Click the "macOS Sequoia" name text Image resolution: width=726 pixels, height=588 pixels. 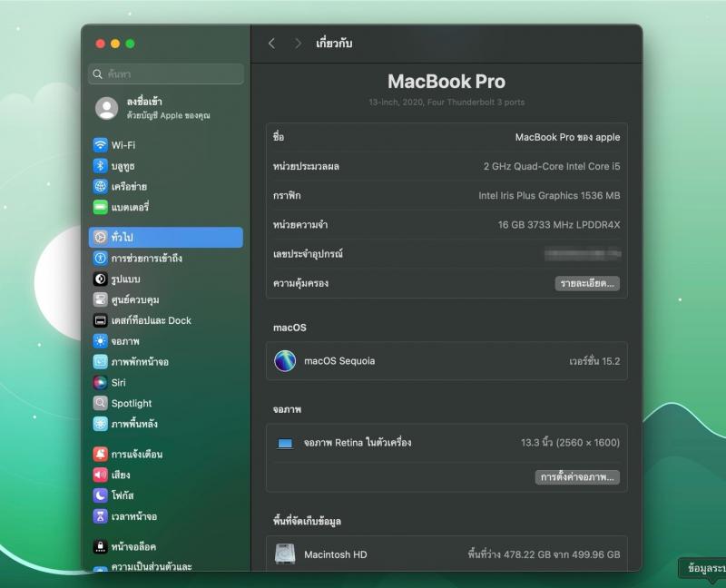click(x=339, y=361)
